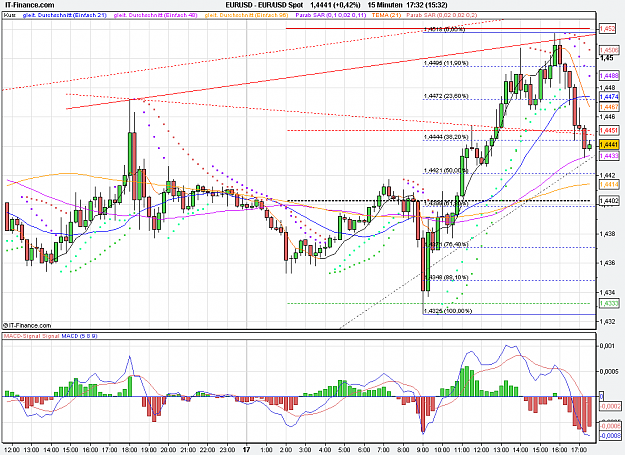
Task: Click the 'MACD (5 8 9)' indicator label
Action: (79, 336)
